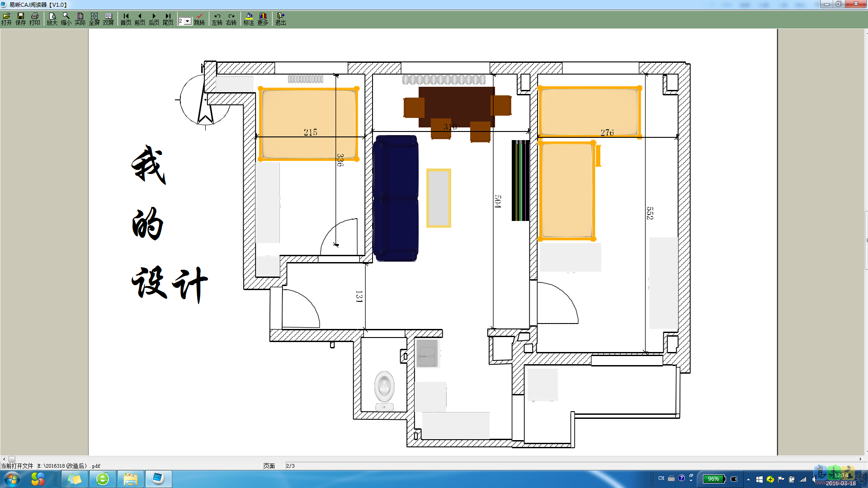Click the page indicator 2/3 field
This screenshot has width=868, height=488.
(290, 466)
